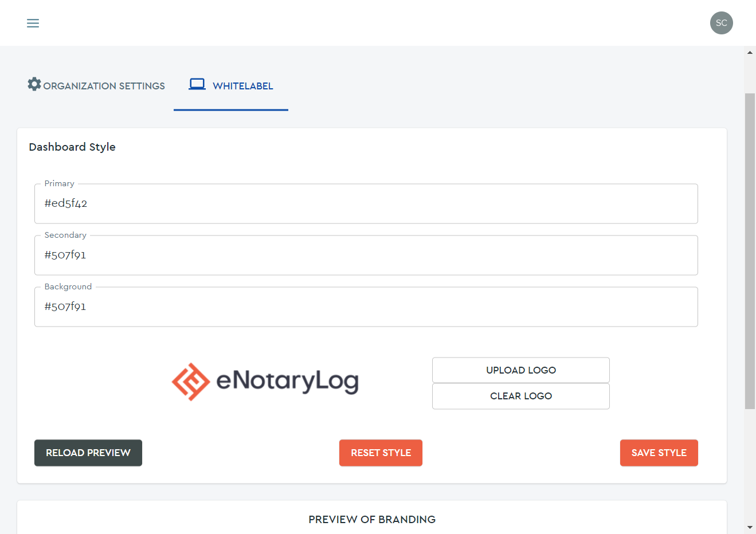Select the Whitelabel tab label
Image resolution: width=756 pixels, height=534 pixels.
(243, 86)
